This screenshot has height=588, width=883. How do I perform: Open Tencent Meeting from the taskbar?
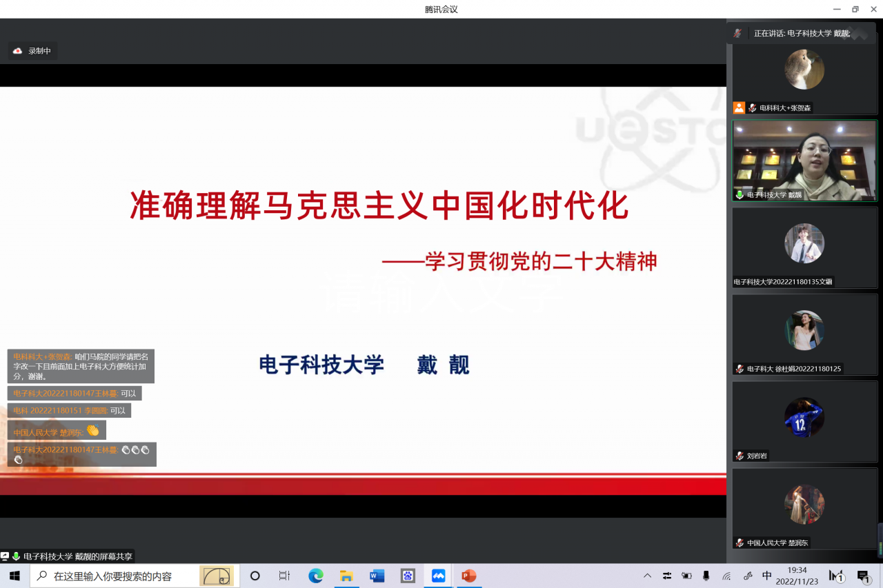click(438, 576)
